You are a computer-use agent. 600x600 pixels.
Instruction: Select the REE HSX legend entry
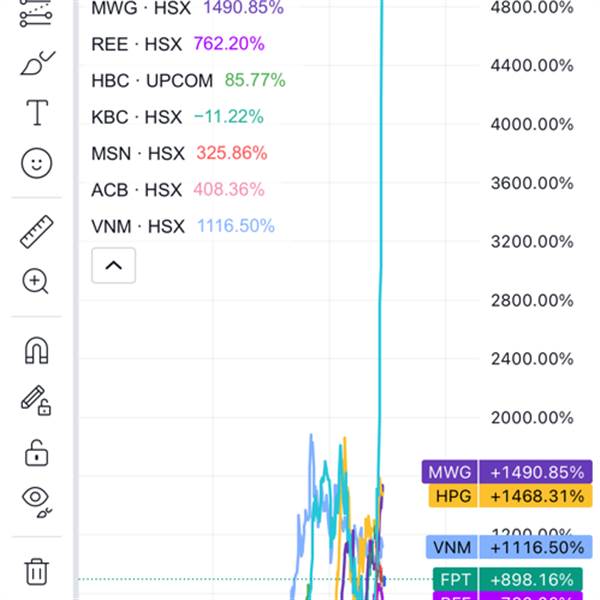point(136,44)
